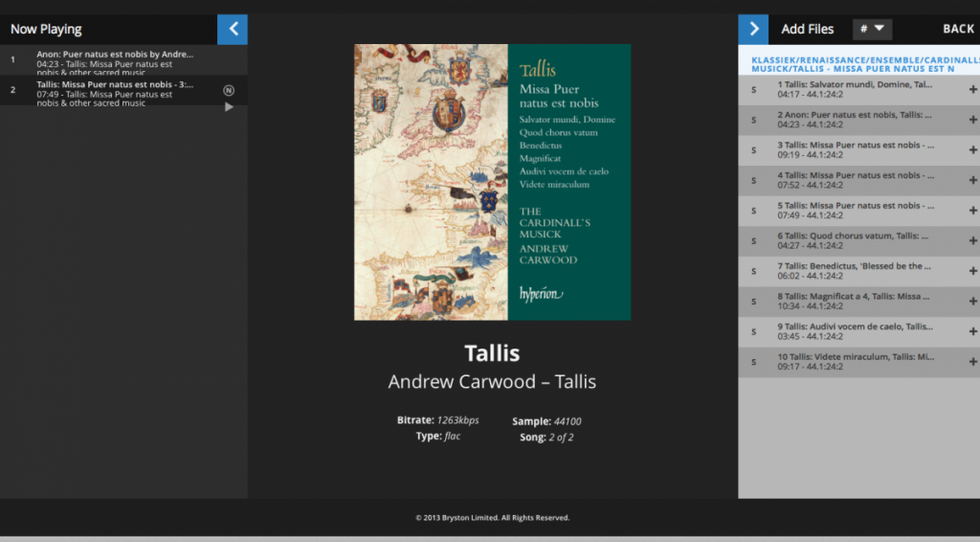Click the Sample 44100 value

point(568,421)
